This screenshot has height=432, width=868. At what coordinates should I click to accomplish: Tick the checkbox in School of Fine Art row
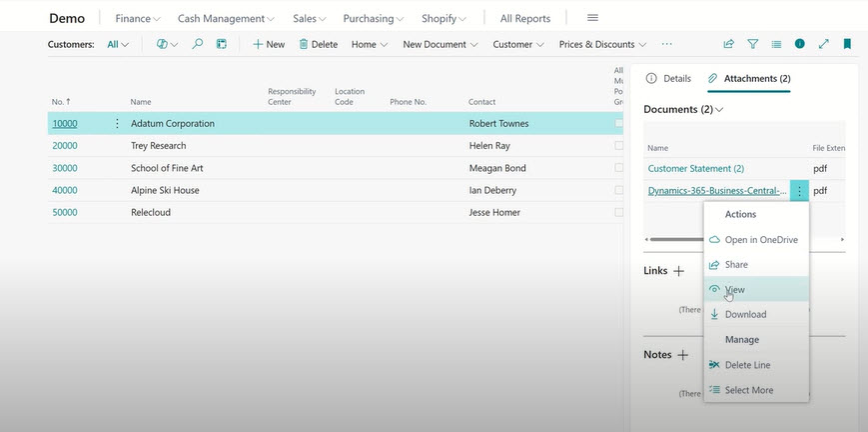619,167
